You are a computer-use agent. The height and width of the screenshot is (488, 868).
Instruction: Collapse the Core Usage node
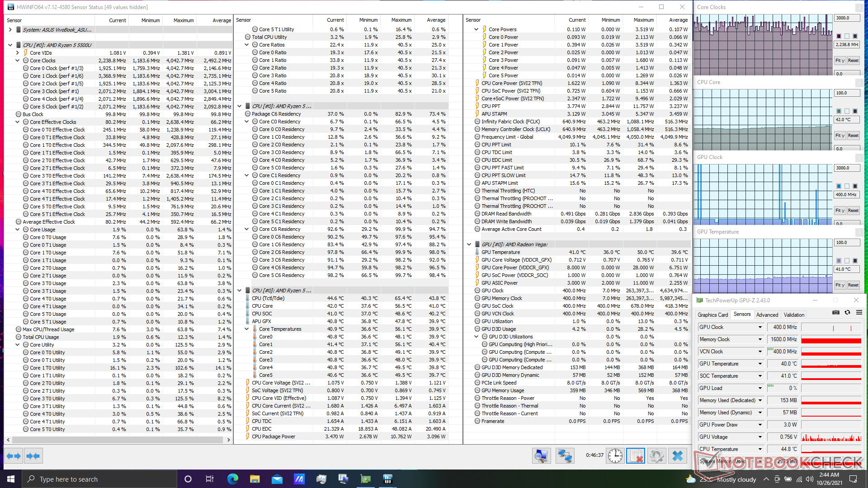tap(18, 230)
